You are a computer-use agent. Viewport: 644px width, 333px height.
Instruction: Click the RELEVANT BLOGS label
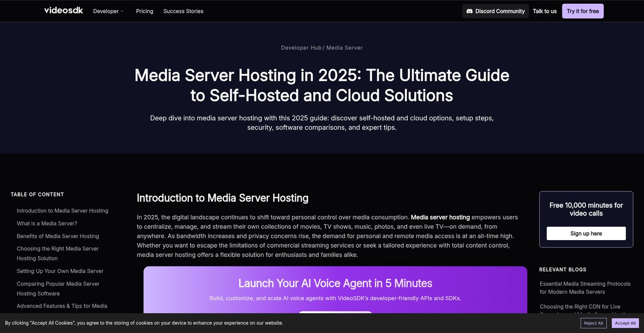click(563, 270)
